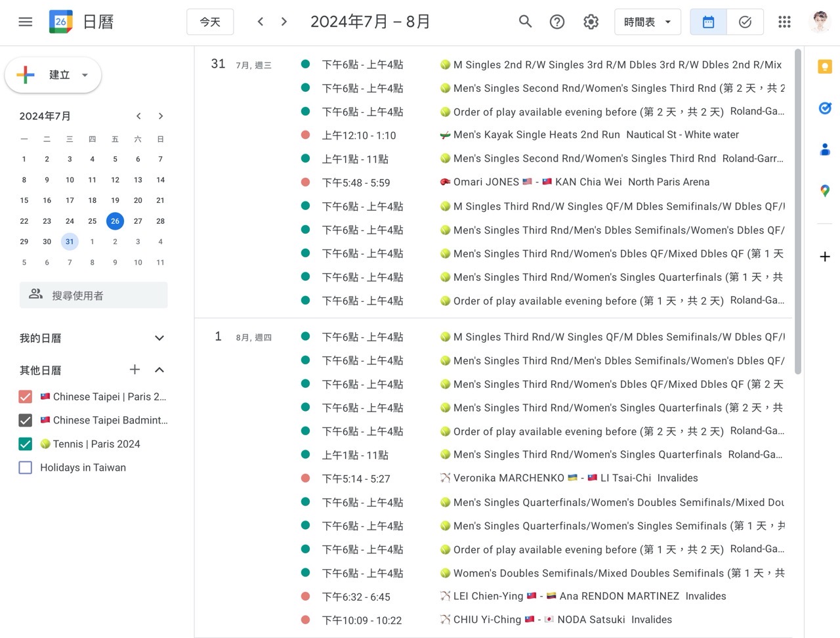Select July 15 in mini calendar

tap(24, 200)
